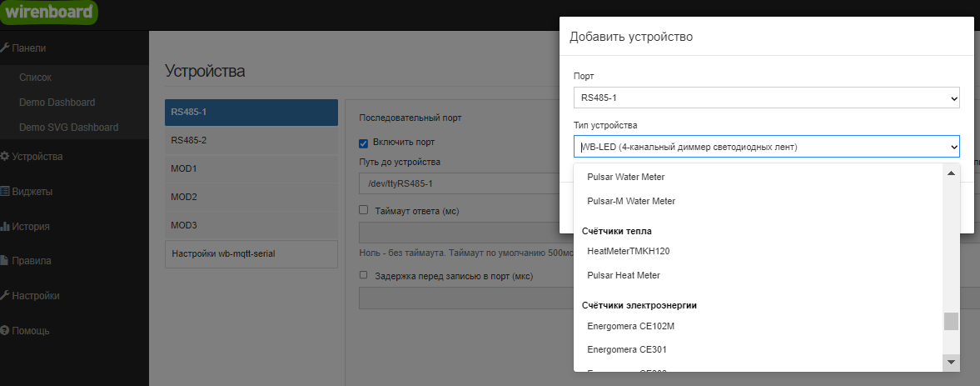This screenshot has width=980, height=386.
Task: Select the RS485-2 port tab
Action: (x=251, y=141)
